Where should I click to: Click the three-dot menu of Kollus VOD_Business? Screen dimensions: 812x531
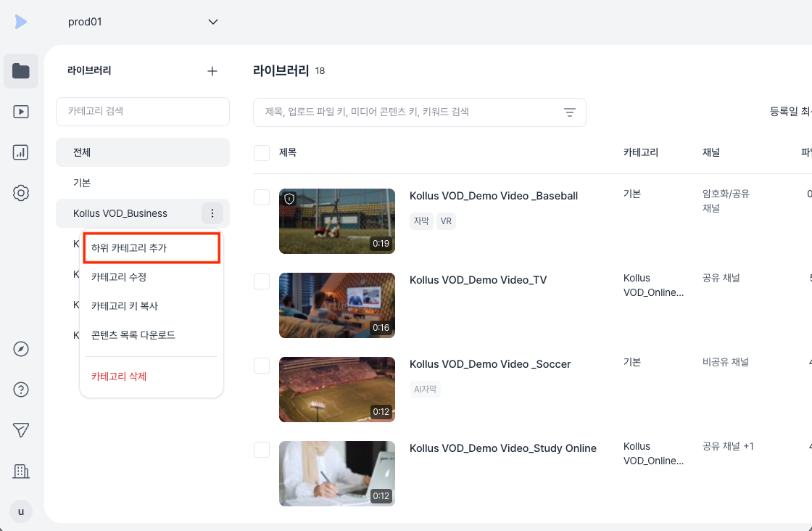[212, 213]
